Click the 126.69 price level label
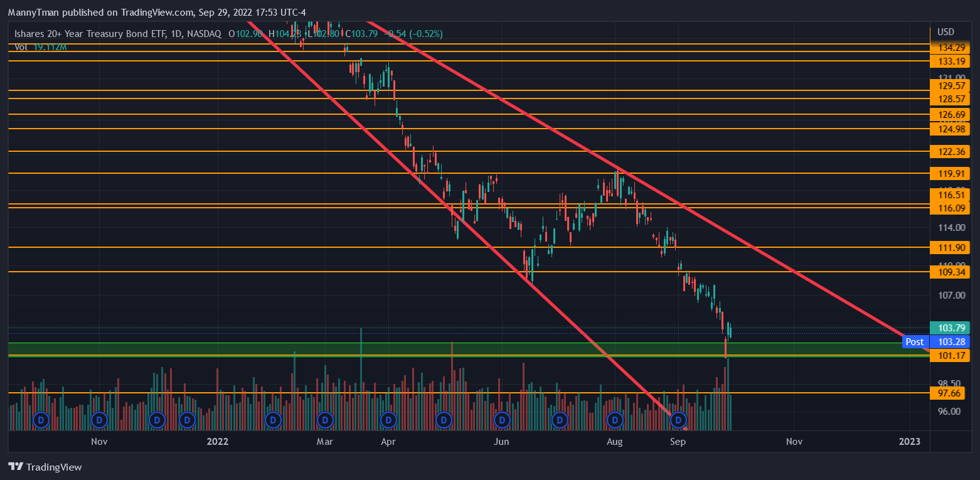Screen dimensions: 980x480 (950, 115)
